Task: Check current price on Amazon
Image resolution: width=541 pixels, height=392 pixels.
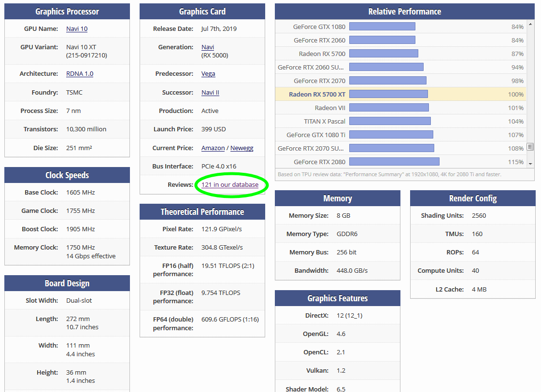Action: [x=213, y=148]
